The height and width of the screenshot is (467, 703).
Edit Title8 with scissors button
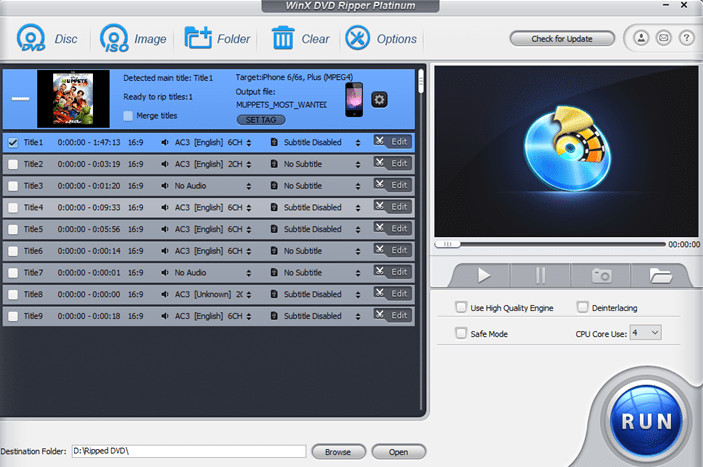[393, 294]
